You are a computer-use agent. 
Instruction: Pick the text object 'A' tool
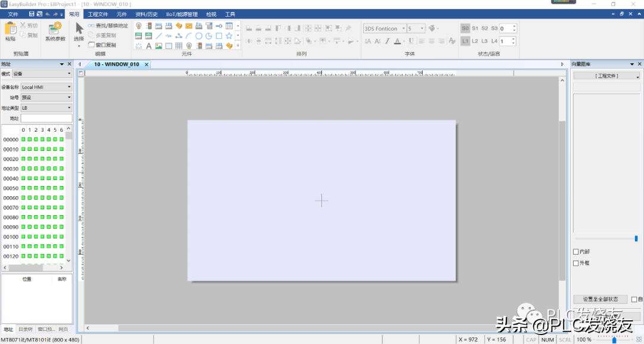click(x=148, y=46)
